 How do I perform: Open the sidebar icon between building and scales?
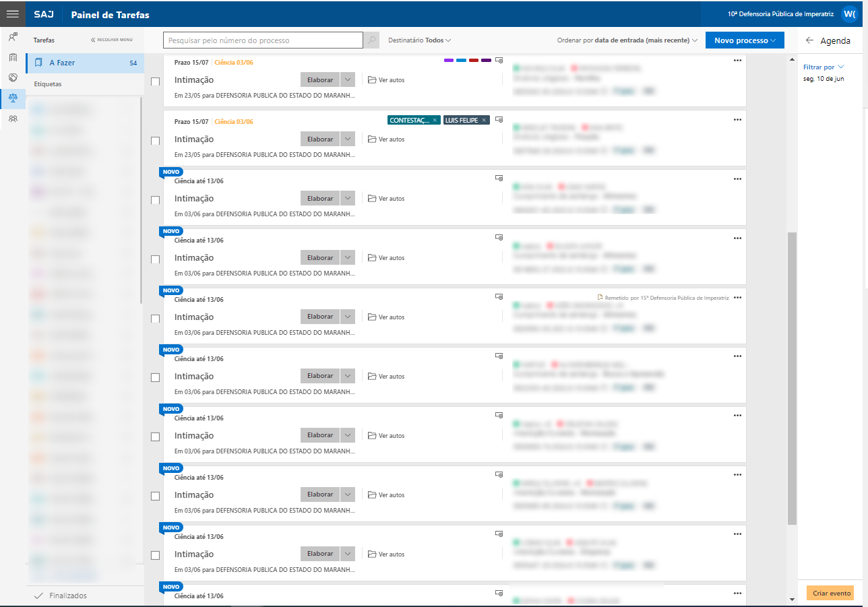[x=13, y=77]
